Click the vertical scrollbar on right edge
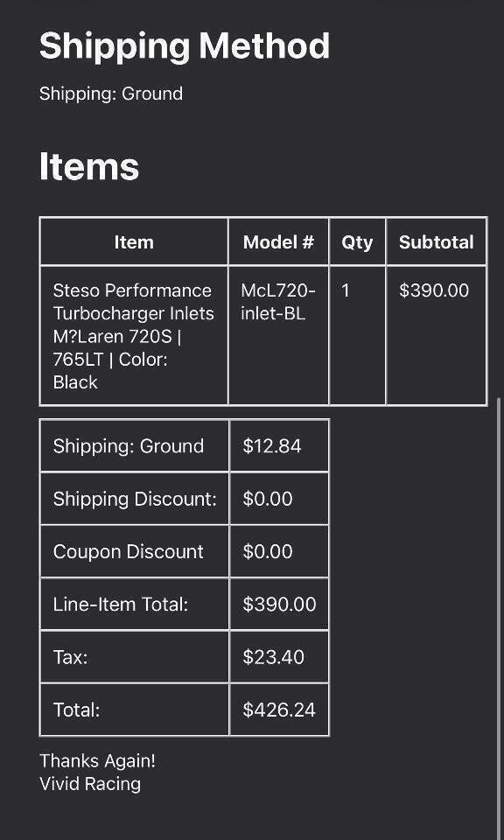The height and width of the screenshot is (840, 504). point(500,616)
